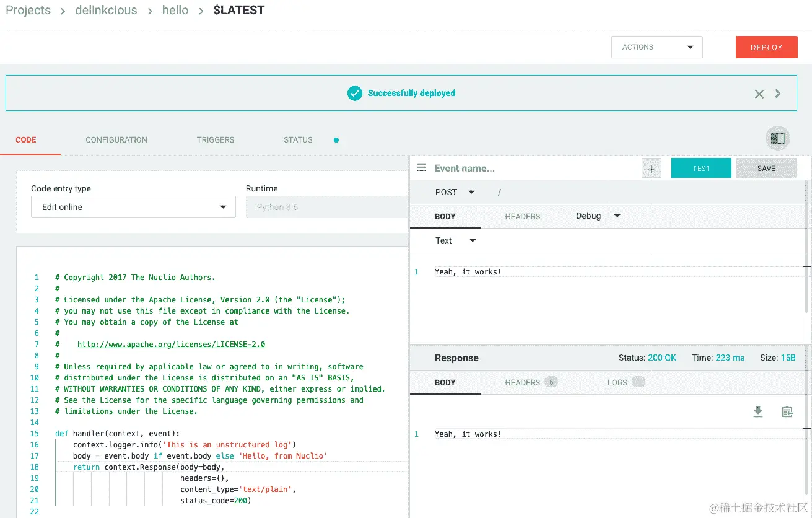Change the Debug log level dropdown
This screenshot has width=812, height=518.
click(598, 216)
